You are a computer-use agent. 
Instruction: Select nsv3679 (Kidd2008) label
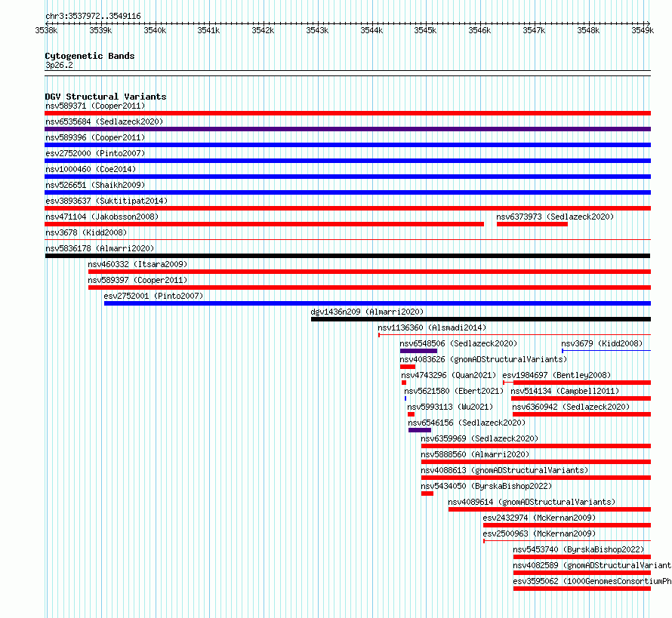[602, 343]
